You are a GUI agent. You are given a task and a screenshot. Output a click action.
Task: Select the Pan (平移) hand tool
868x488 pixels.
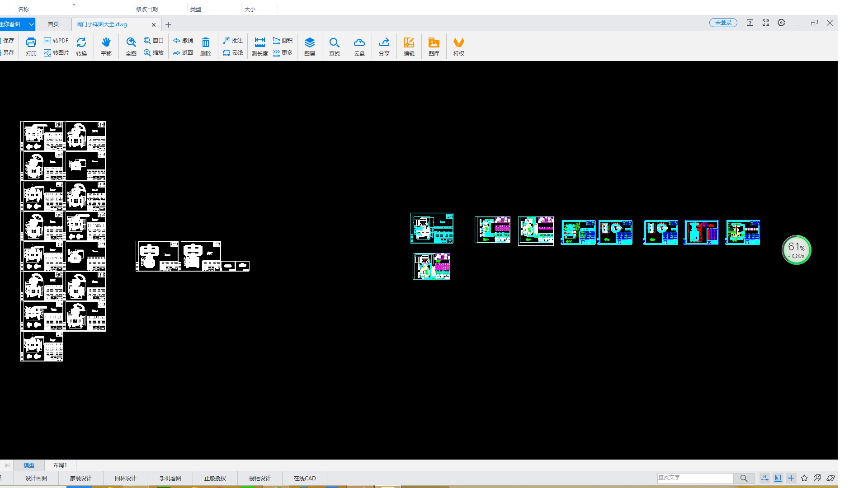click(x=106, y=43)
